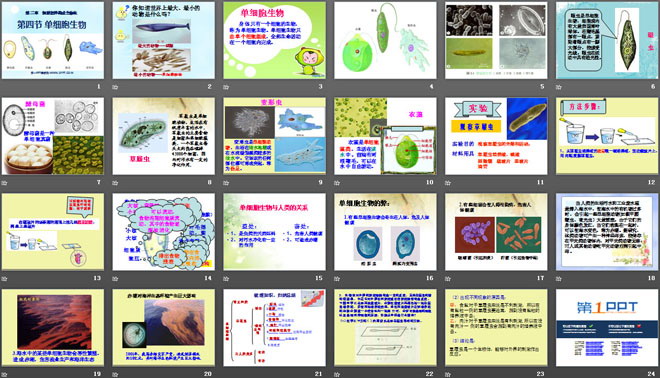Select slide 5 thumbnail with four microscope photos

click(x=496, y=40)
